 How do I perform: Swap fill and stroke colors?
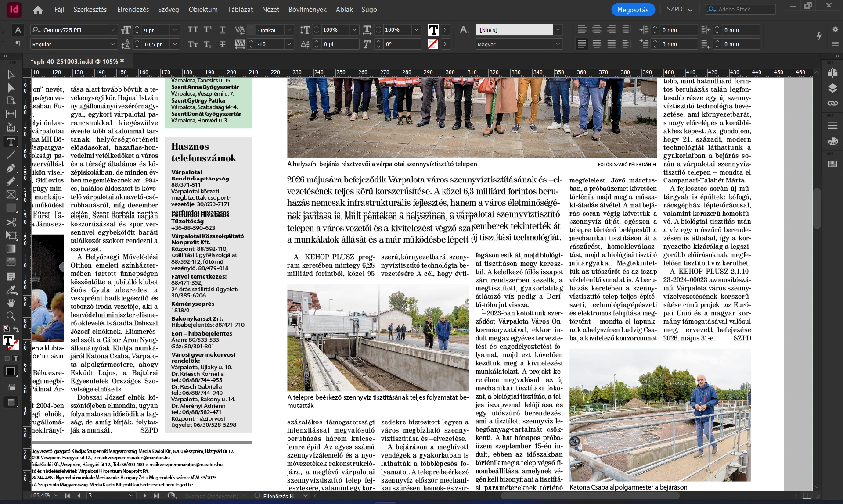[x=16, y=329]
